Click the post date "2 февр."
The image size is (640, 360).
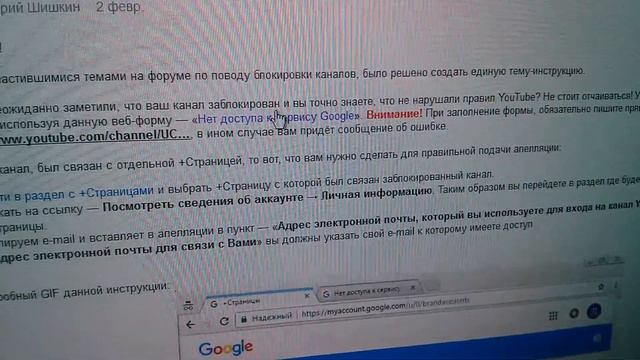pos(120,7)
